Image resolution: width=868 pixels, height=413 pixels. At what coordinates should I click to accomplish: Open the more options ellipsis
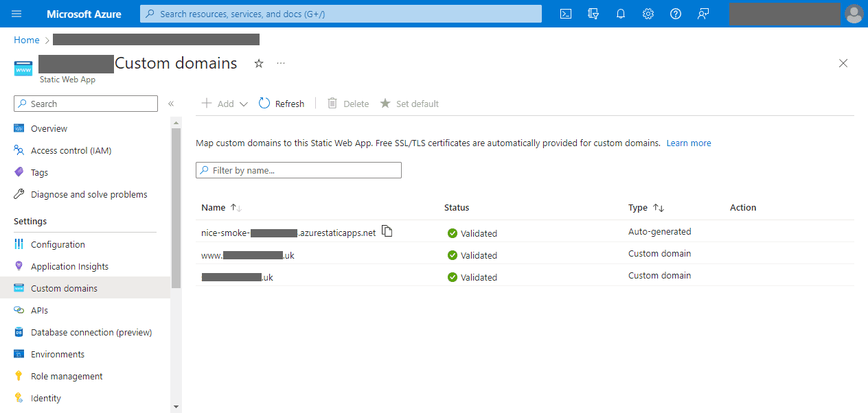tap(281, 63)
